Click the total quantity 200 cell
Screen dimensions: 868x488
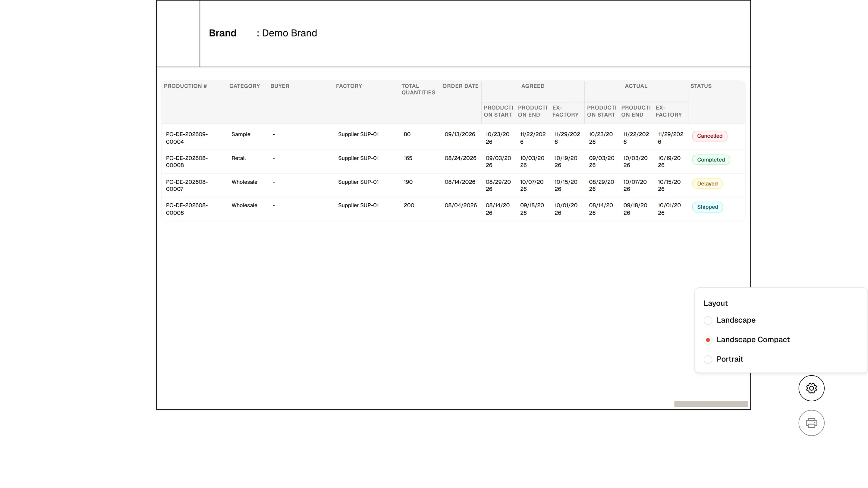pyautogui.click(x=409, y=205)
